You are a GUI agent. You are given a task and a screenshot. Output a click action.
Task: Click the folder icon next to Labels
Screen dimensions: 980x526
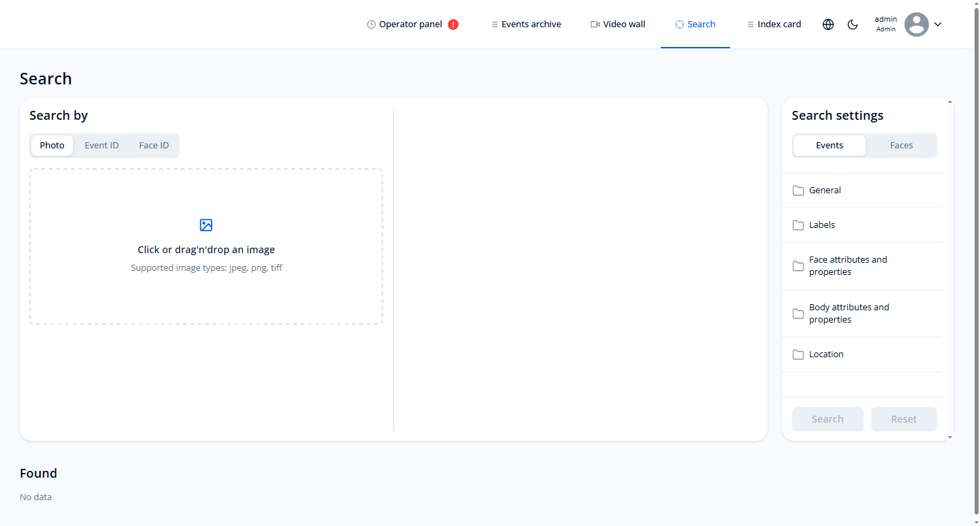tap(798, 225)
